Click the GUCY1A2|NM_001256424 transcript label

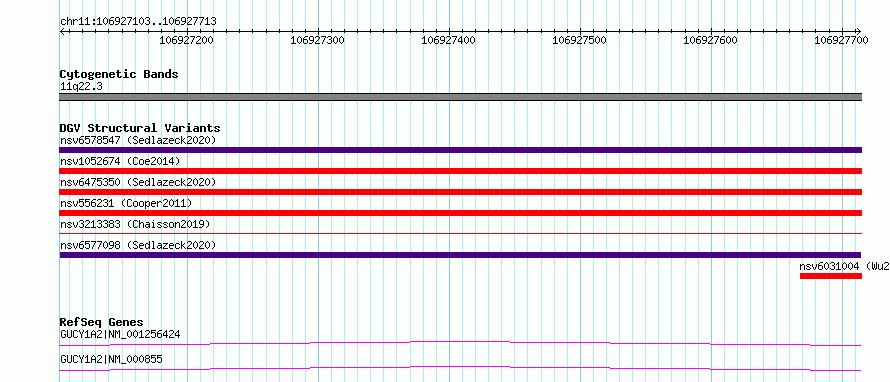[x=120, y=334]
